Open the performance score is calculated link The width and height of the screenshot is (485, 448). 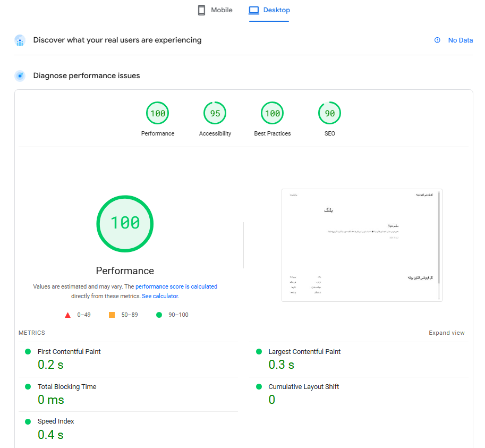pos(176,286)
